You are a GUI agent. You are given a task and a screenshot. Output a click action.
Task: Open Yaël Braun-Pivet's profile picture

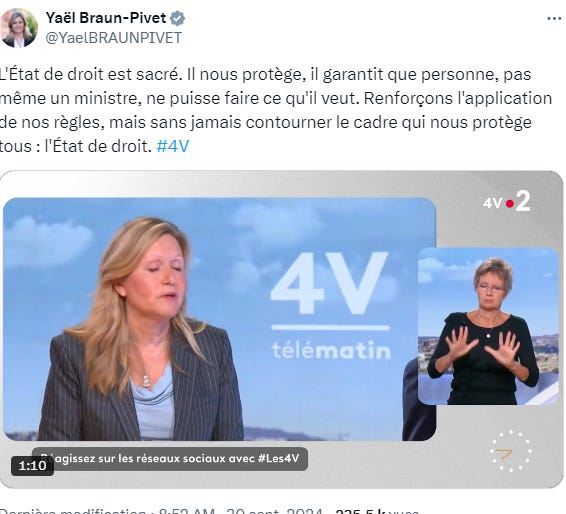[19, 28]
